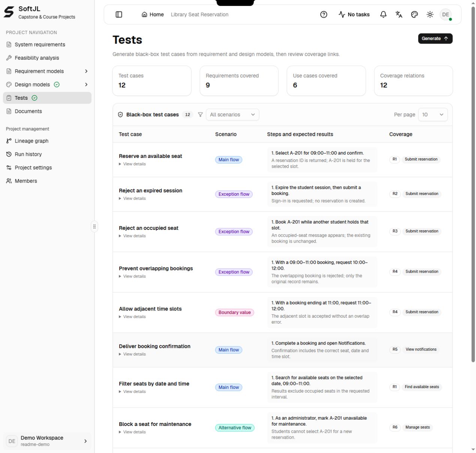This screenshot has height=453, width=476.
Task: Click green check badge next to Tests
Action: coord(34,98)
